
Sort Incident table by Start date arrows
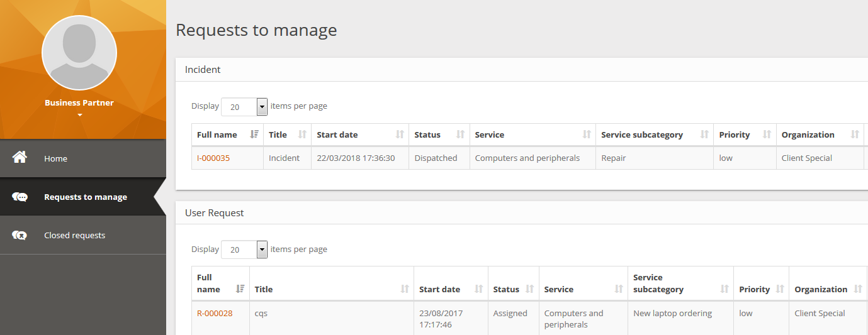pyautogui.click(x=400, y=135)
